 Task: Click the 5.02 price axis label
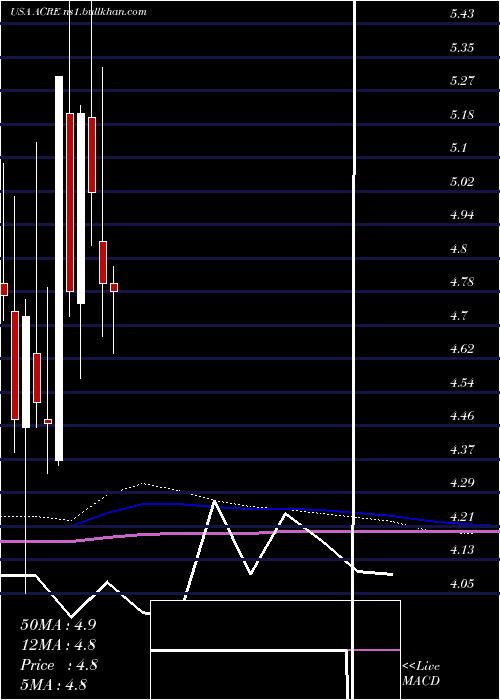462,181
